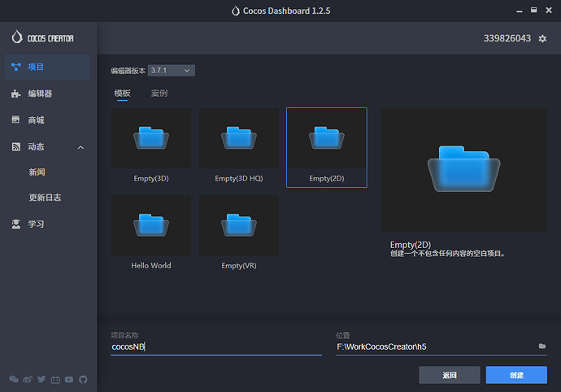This screenshot has width=561, height=392.
Task: Open the 学习 (Learn) sidebar section
Action: pyautogui.click(x=47, y=224)
